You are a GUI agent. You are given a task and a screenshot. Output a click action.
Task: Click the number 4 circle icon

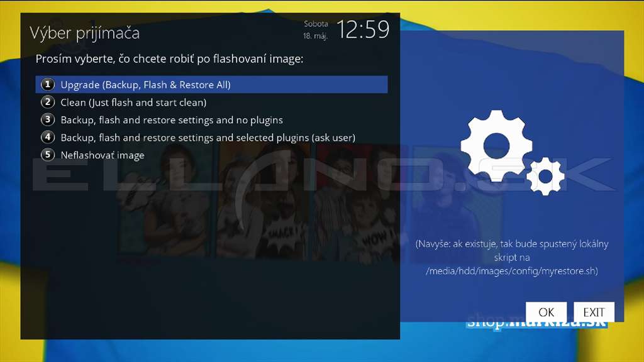(48, 137)
